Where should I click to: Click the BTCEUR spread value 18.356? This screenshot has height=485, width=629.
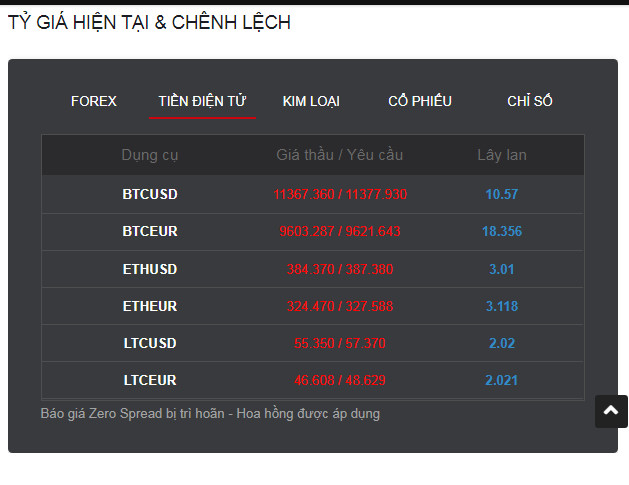pos(502,231)
